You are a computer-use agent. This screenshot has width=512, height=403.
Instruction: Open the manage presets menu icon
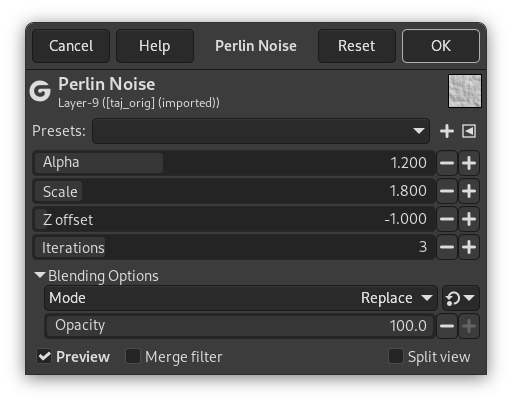click(469, 131)
